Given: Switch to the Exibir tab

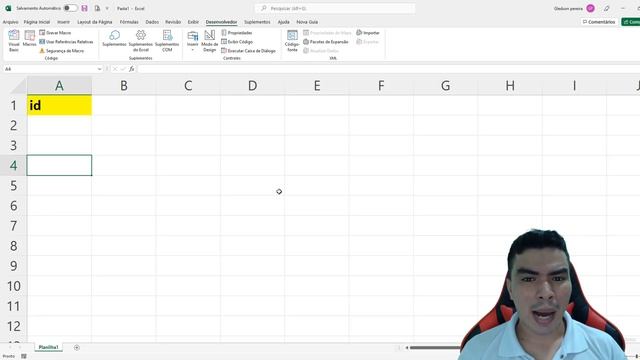Looking at the screenshot, I should point(193,22).
